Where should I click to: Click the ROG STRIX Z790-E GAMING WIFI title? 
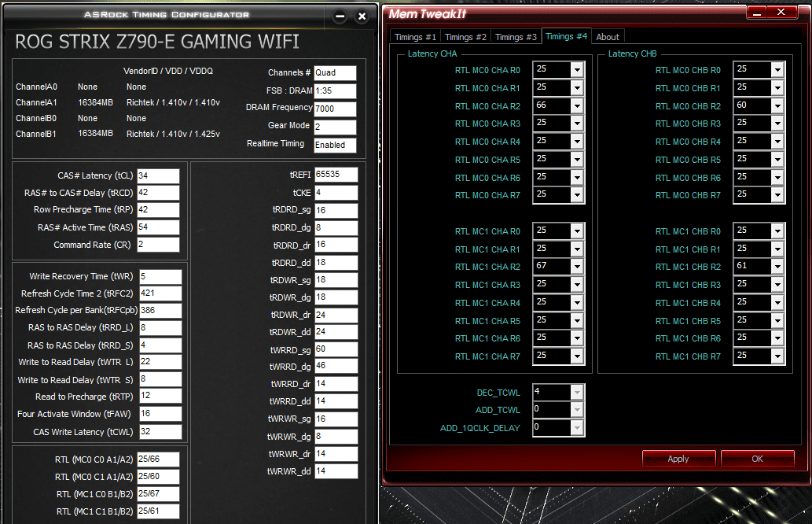click(x=157, y=42)
